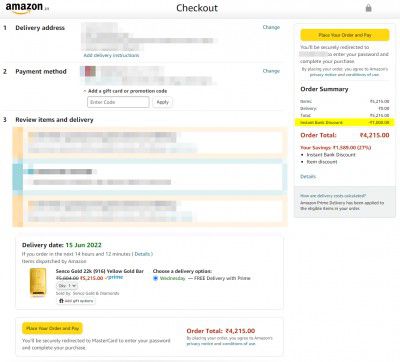Open Details link next to delivery countdown

coord(142,254)
